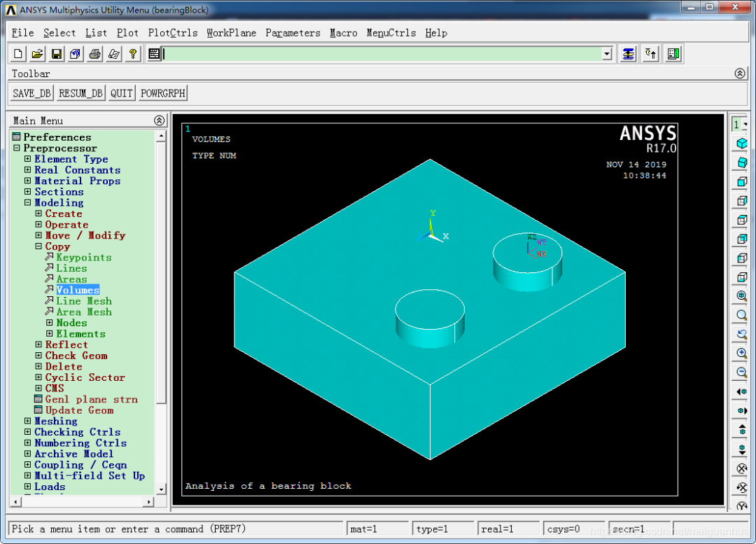
Task: Click Main Menu horizontal scrollbar right arrow
Action: tap(148, 502)
